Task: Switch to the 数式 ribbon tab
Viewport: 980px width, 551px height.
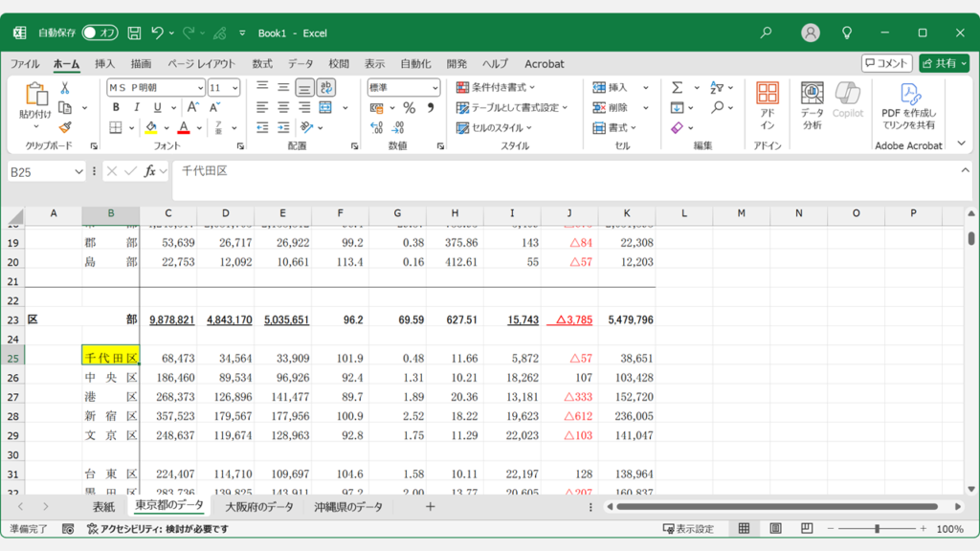Action: pos(262,64)
